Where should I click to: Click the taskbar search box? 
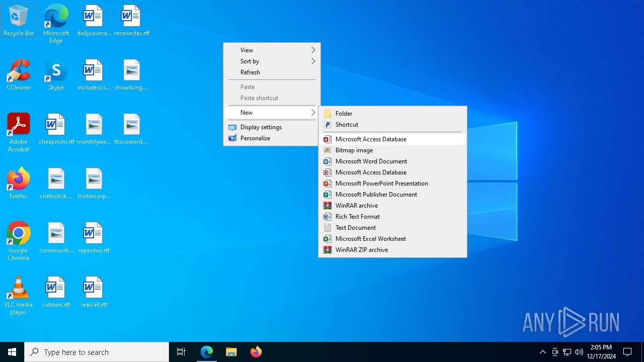97,352
